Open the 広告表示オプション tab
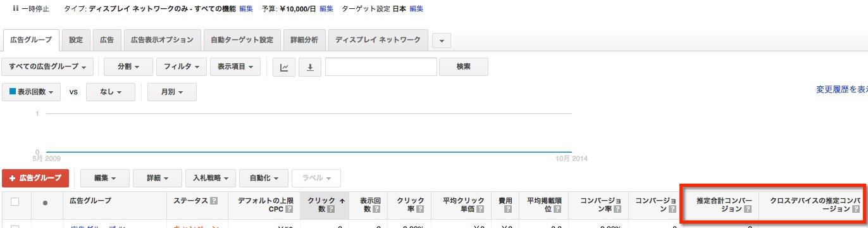Viewport: 868px width, 228px height. coord(163,40)
